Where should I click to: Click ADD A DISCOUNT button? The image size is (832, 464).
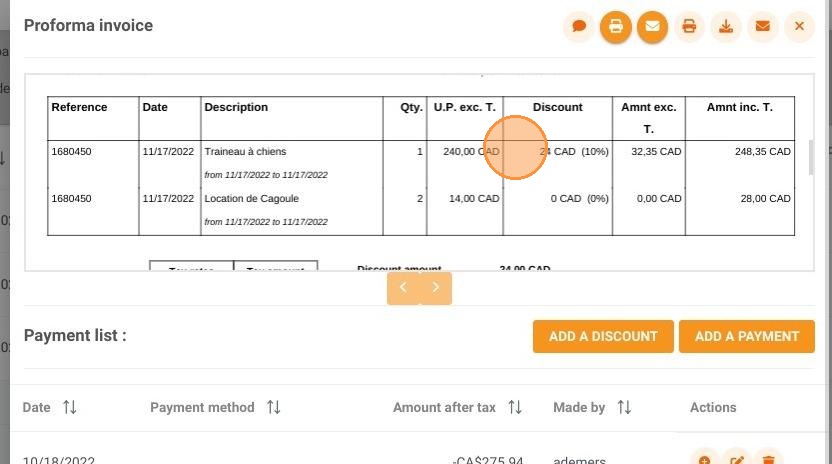click(603, 336)
